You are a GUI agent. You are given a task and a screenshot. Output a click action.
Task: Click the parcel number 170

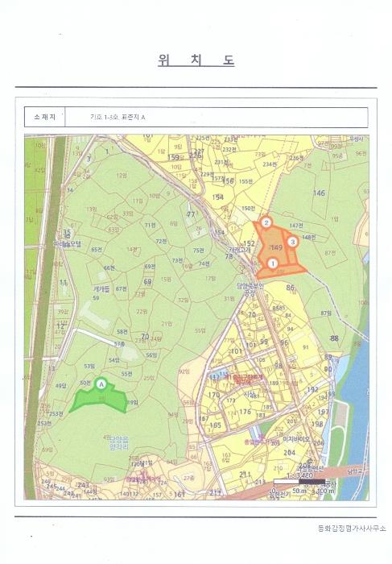tap(214, 395)
